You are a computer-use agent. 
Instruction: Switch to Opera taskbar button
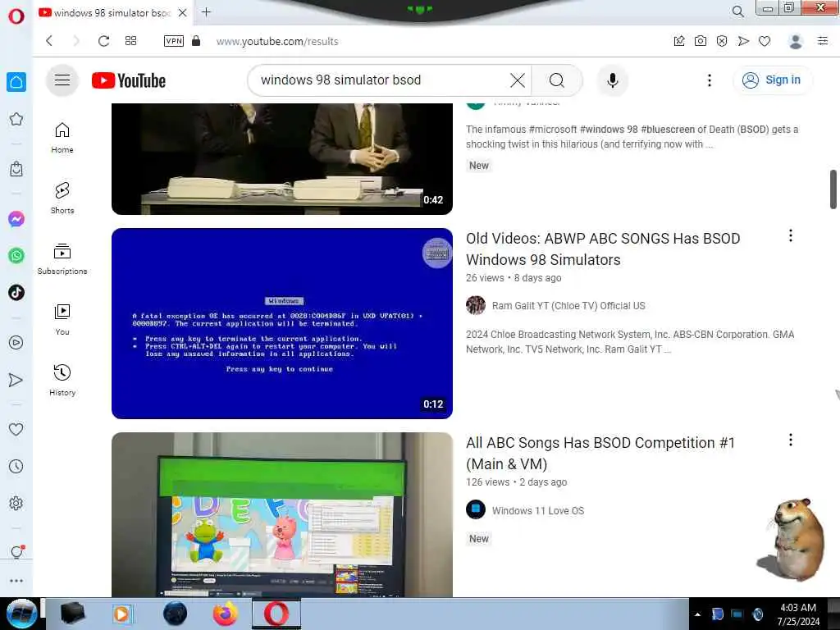[x=276, y=614]
